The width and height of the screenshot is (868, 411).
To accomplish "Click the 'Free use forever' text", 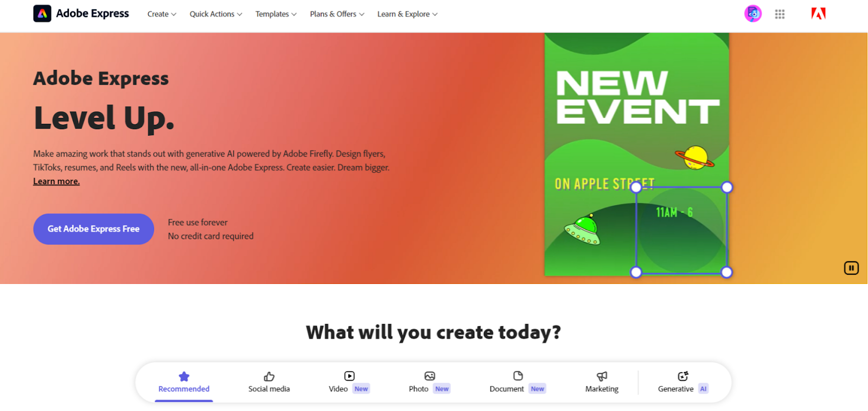I will pyautogui.click(x=197, y=223).
